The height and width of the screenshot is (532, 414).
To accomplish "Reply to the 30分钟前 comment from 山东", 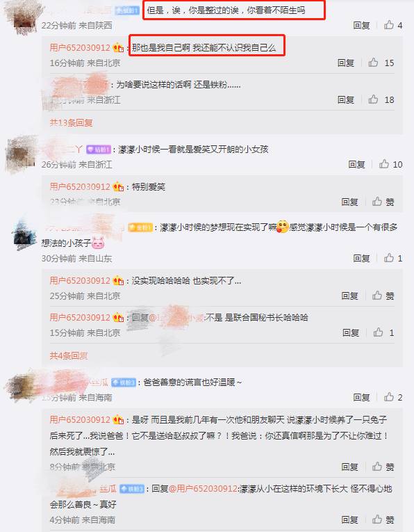I will pos(361,258).
